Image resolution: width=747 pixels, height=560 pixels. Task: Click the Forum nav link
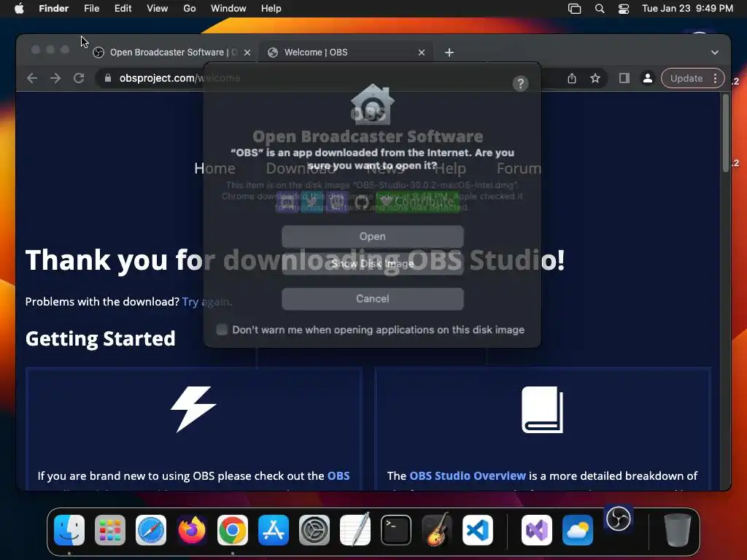click(519, 168)
